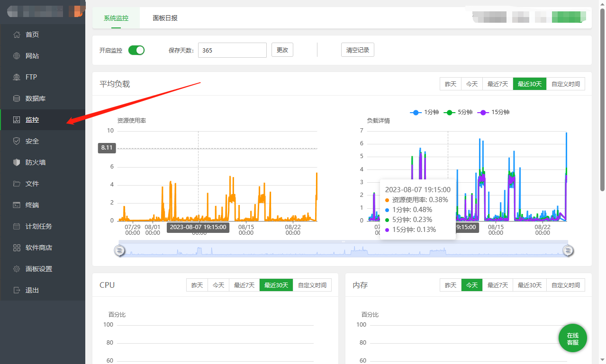Open the 数据库 menu entry
This screenshot has height=364, width=606.
click(x=43, y=98)
